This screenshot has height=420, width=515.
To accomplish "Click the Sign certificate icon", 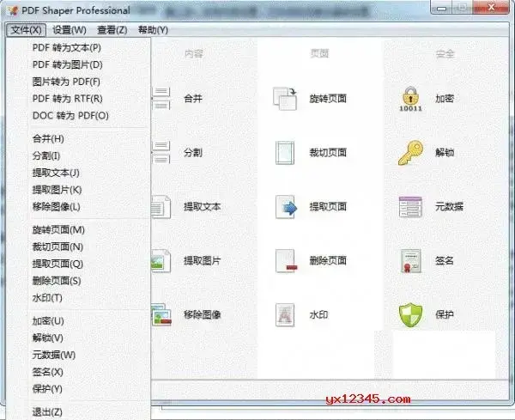I will [411, 261].
